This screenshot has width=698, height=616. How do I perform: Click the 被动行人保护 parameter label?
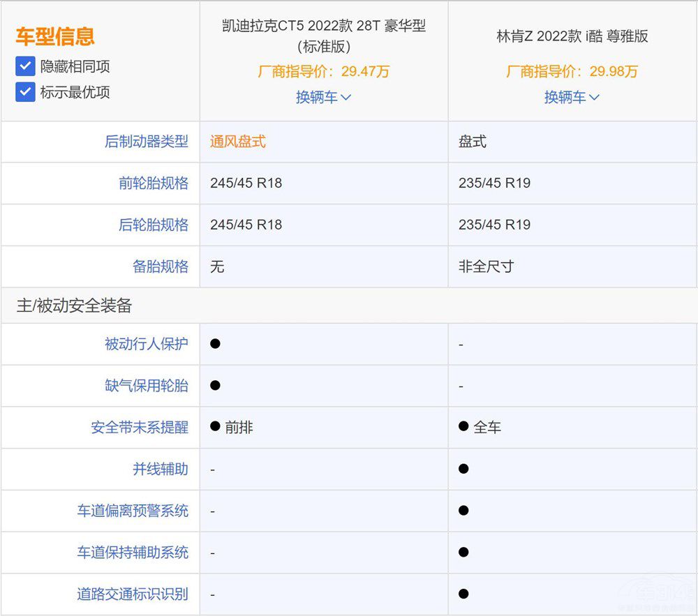pyautogui.click(x=147, y=344)
